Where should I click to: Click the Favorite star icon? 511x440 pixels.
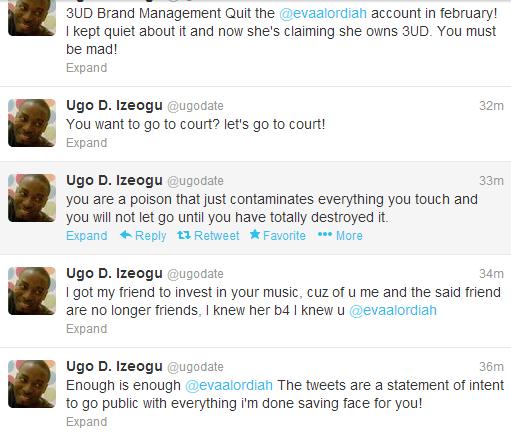coord(255,234)
